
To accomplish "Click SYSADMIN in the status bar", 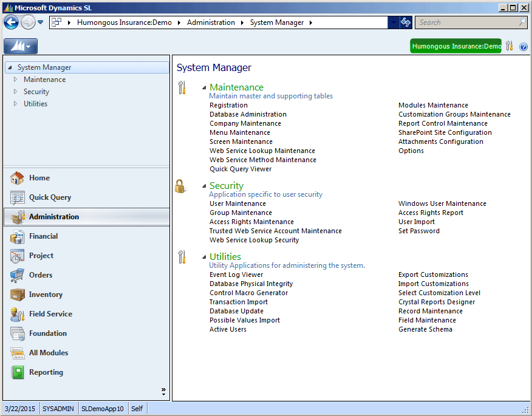I will [x=58, y=409].
